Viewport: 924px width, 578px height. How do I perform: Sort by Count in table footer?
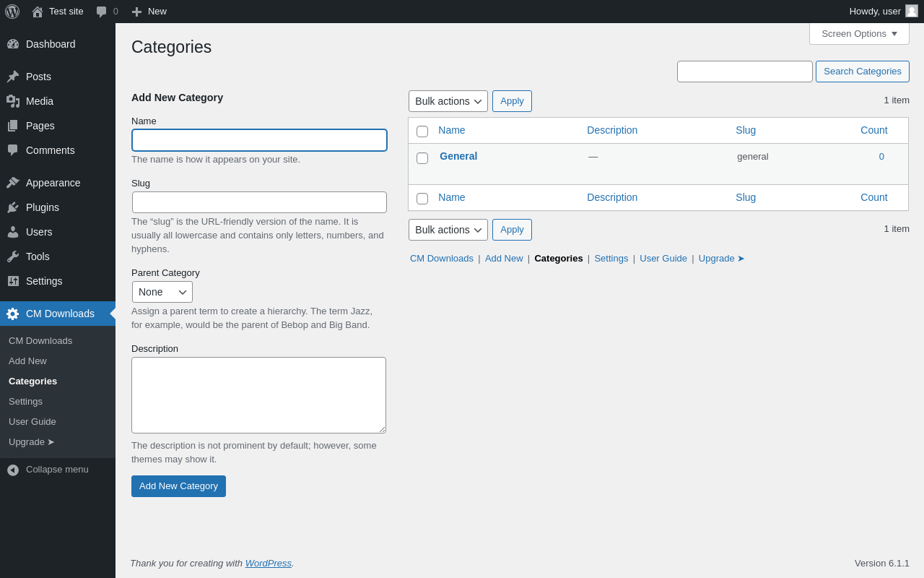pos(874,197)
